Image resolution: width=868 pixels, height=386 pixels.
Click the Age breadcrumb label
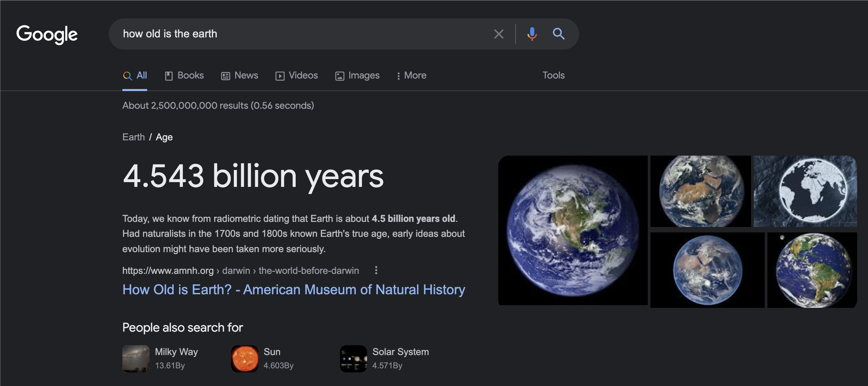[x=164, y=137]
